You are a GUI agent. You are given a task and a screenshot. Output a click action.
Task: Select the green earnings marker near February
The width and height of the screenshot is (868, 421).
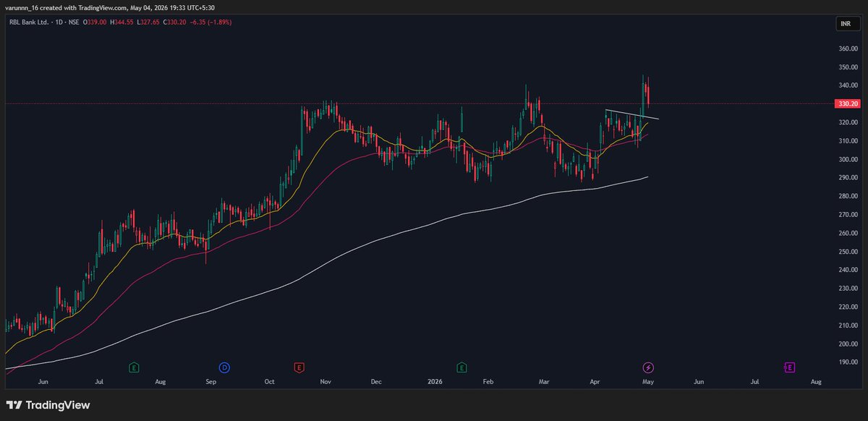(x=461, y=367)
